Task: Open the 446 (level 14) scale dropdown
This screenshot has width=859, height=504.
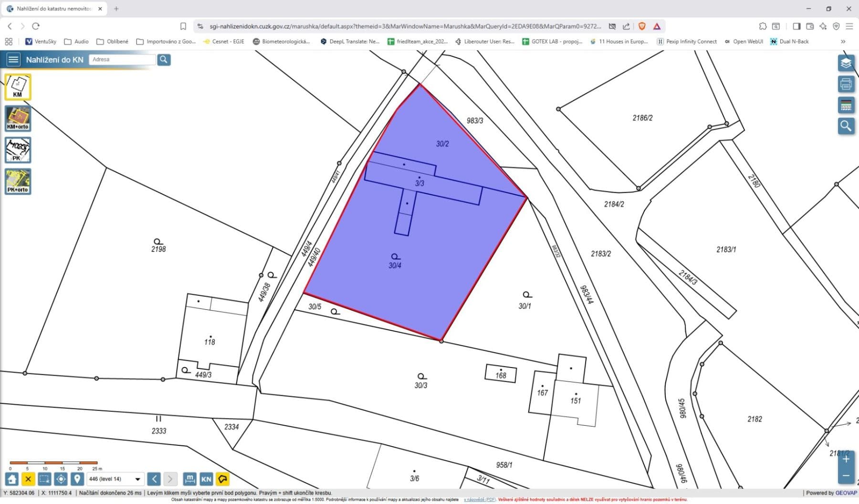Action: [x=115, y=479]
